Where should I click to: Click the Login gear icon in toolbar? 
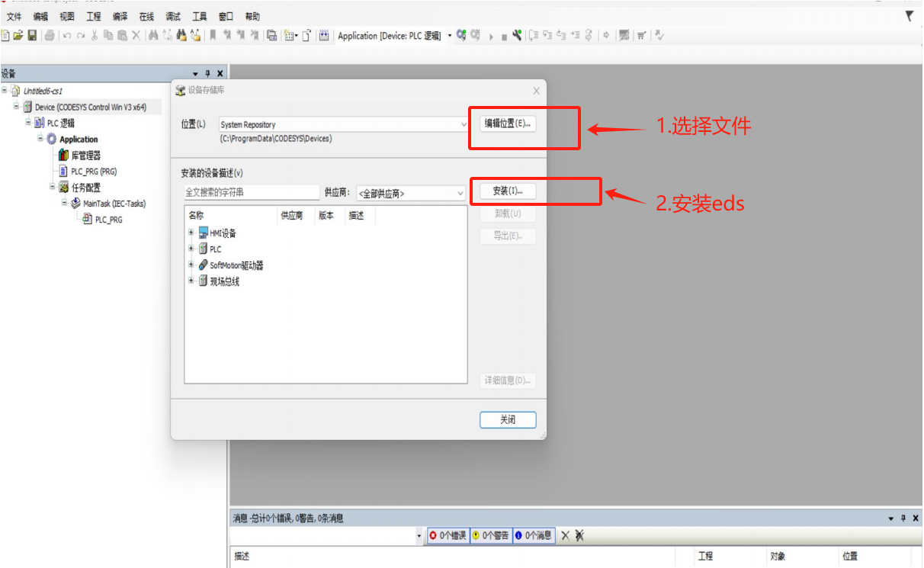tap(461, 35)
